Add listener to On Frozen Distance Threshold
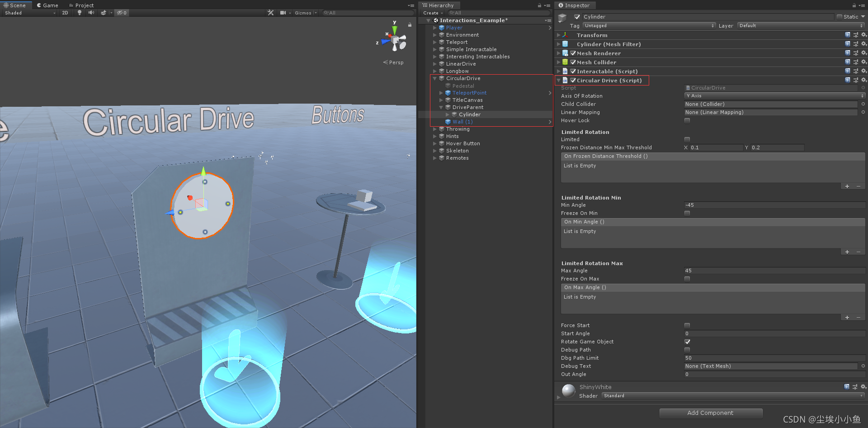This screenshot has width=868, height=428. coord(847,186)
